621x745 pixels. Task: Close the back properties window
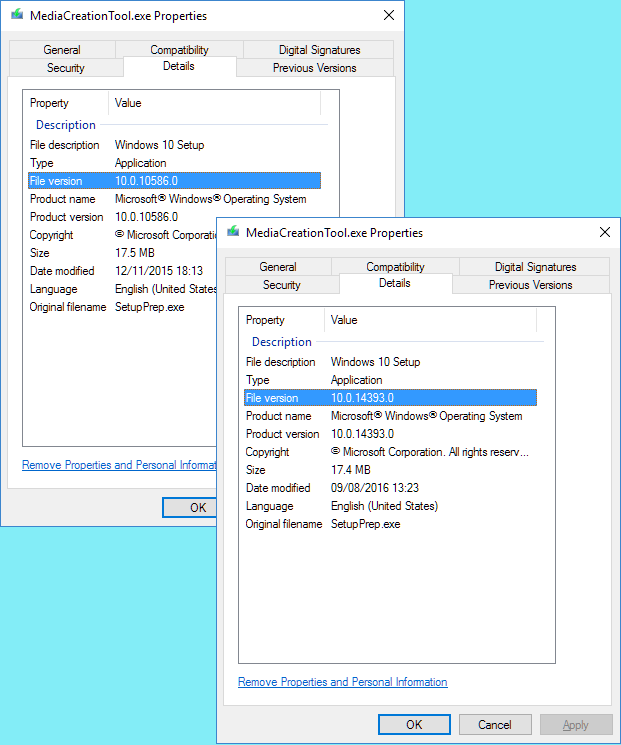click(x=389, y=15)
